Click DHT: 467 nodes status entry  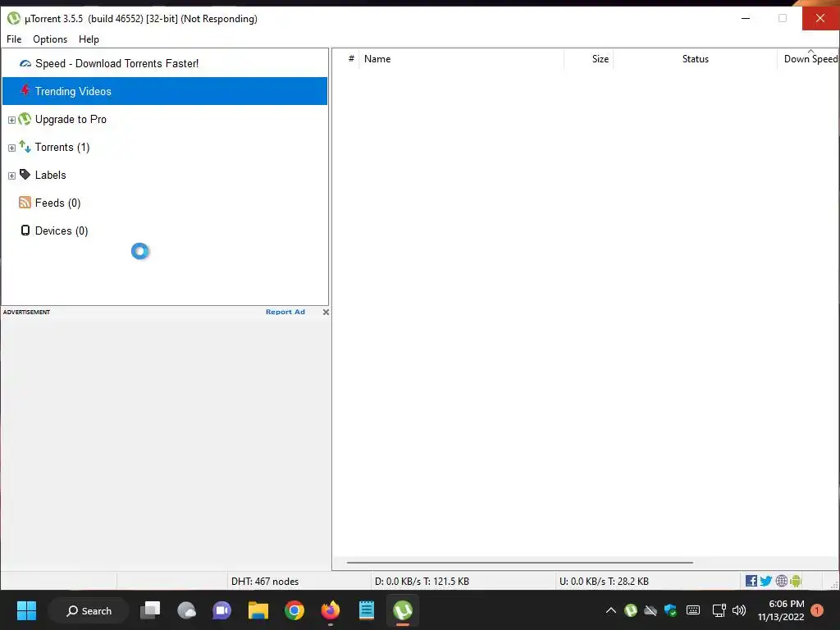[265, 582]
